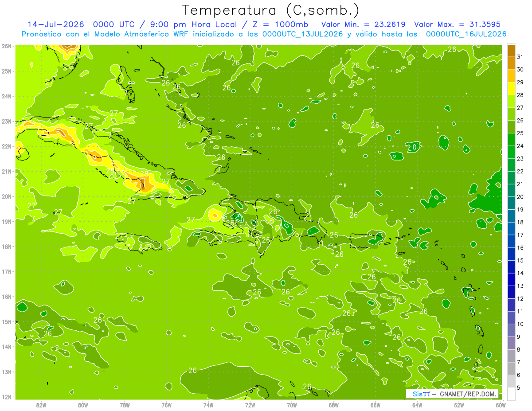Click the legend value 11 on the color scale
Screen dimensions: 532x411
[x=520, y=311]
